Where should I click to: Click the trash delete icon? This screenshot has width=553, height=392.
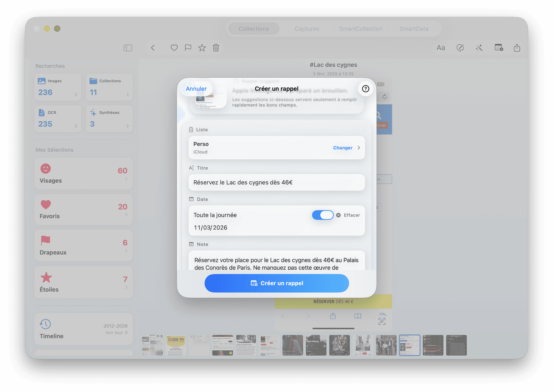pos(216,48)
